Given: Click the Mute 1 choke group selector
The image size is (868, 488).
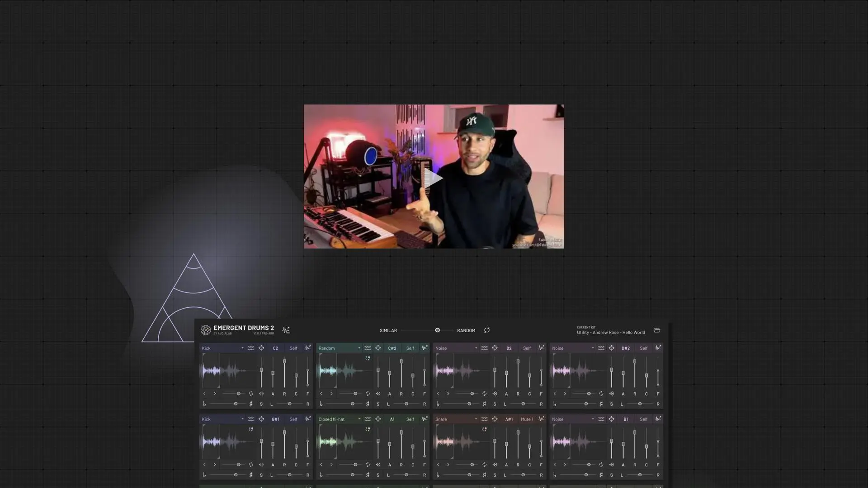Looking at the screenshot, I should pyautogui.click(x=527, y=419).
